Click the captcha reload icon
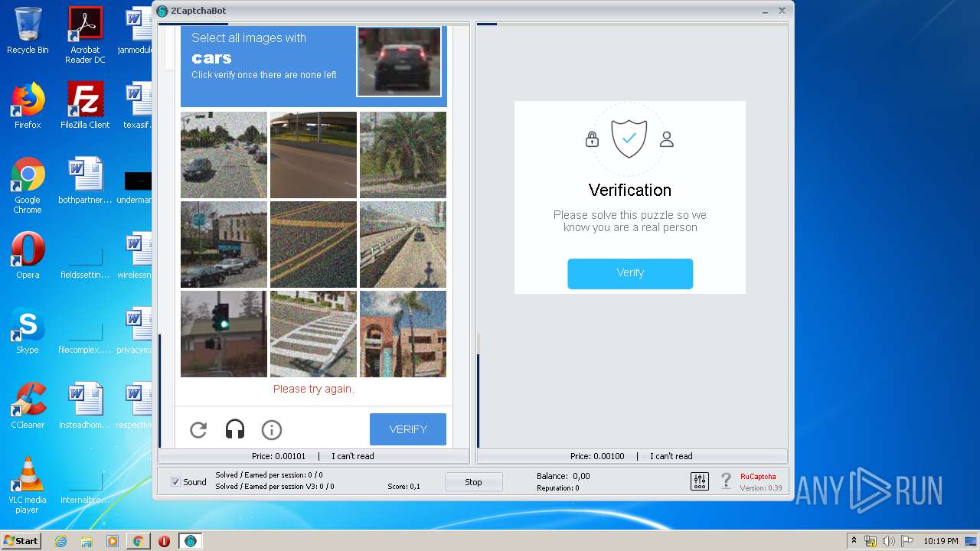Image resolution: width=980 pixels, height=551 pixels. coord(198,430)
